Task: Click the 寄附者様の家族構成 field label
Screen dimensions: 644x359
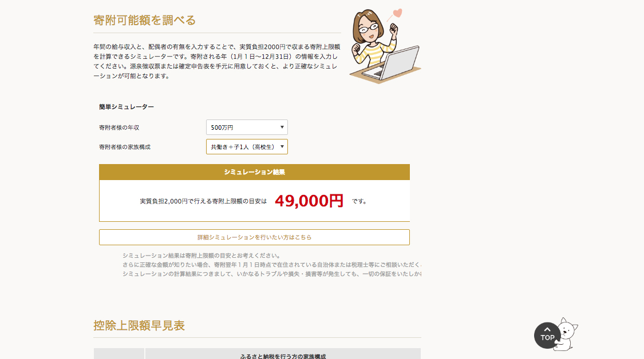Action: (124, 147)
